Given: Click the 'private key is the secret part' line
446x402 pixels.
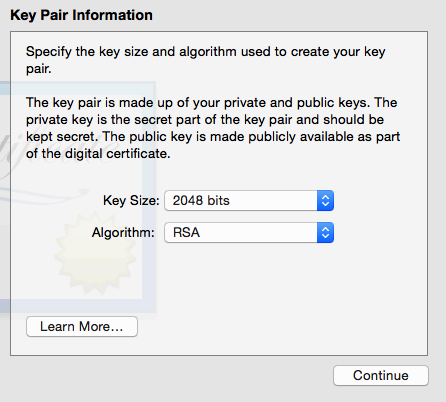Looking at the screenshot, I should (205, 120).
